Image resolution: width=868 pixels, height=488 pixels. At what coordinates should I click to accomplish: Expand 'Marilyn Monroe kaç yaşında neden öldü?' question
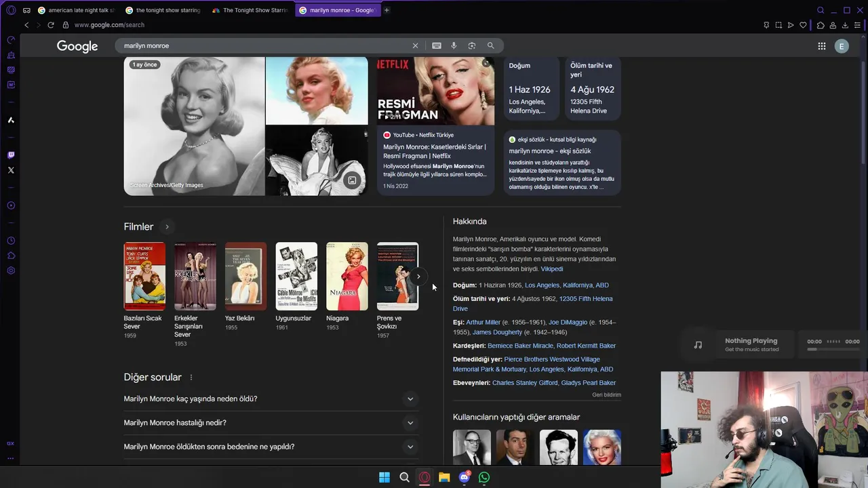pos(271,399)
